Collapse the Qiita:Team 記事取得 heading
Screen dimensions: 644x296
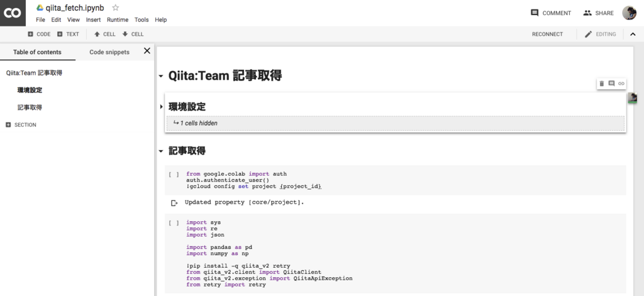[160, 77]
